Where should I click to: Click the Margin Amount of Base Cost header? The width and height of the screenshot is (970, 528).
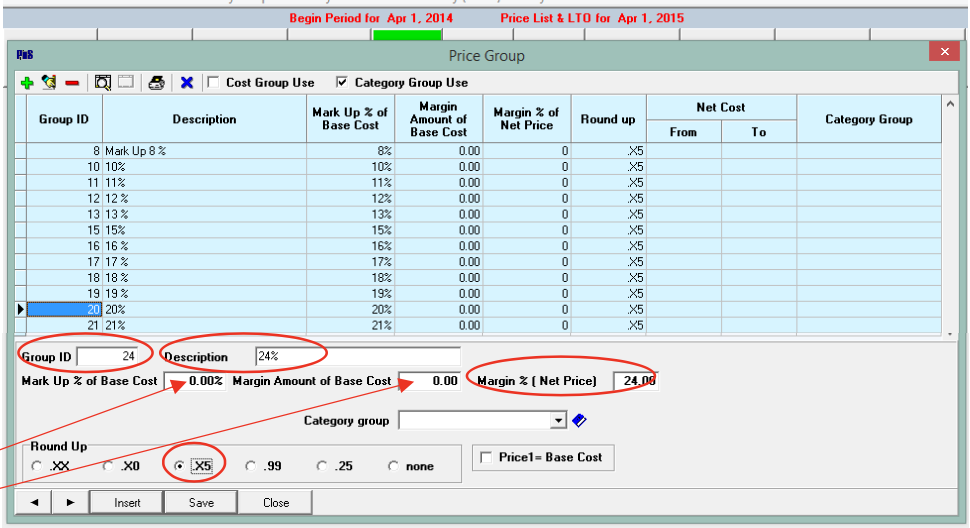click(438, 119)
